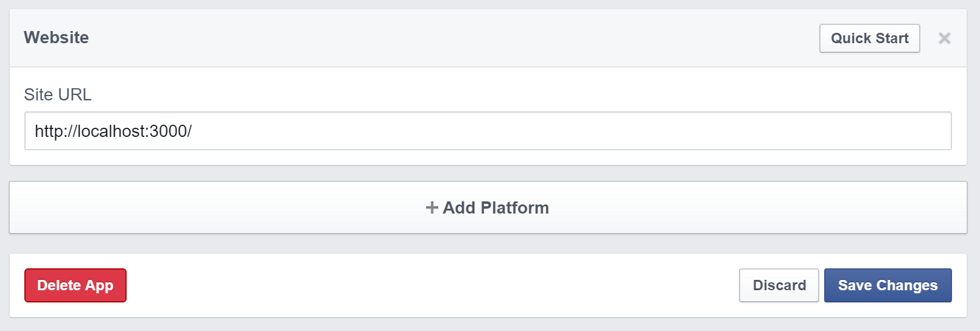Click the Website section heading

pyautogui.click(x=56, y=38)
